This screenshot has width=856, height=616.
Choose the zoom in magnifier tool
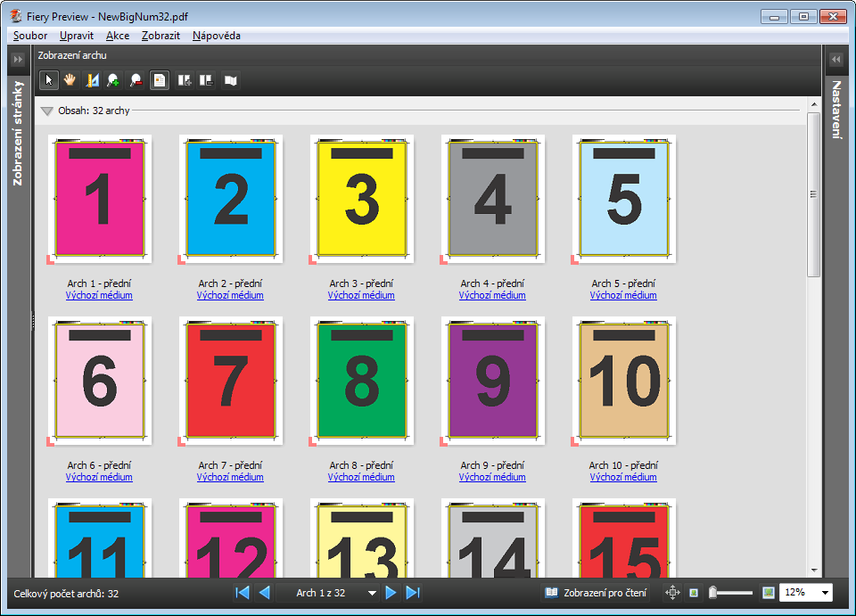coord(113,81)
